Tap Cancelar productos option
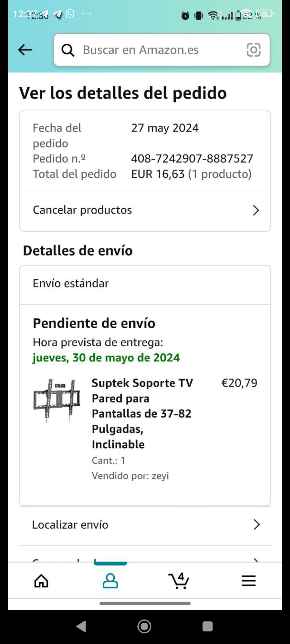The width and height of the screenshot is (290, 644). (82, 210)
